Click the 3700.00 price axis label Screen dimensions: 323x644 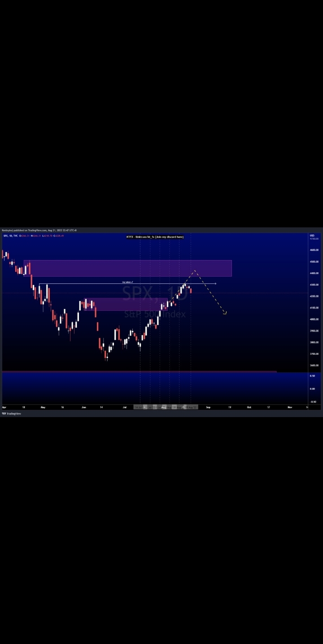314,354
